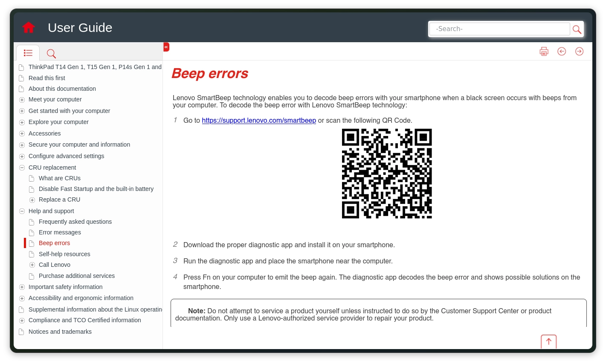Go to next topic with right arrow
Screen dimensions: 606x364
click(x=579, y=52)
